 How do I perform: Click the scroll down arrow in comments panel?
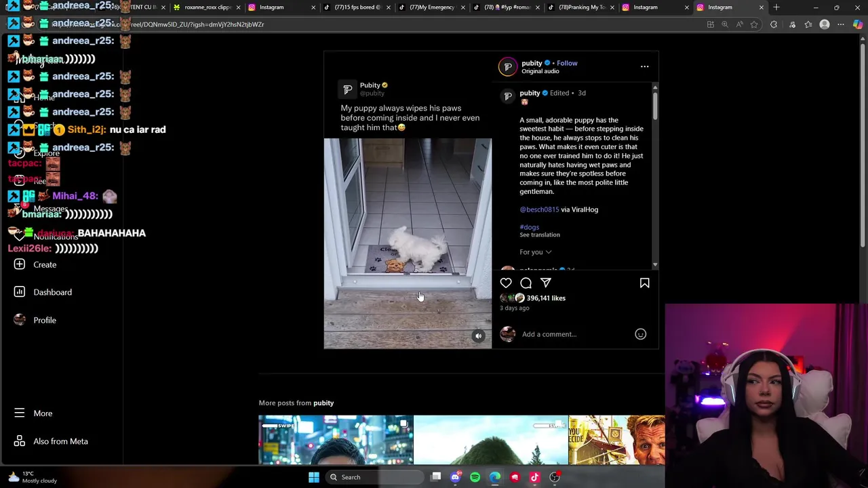(655, 264)
